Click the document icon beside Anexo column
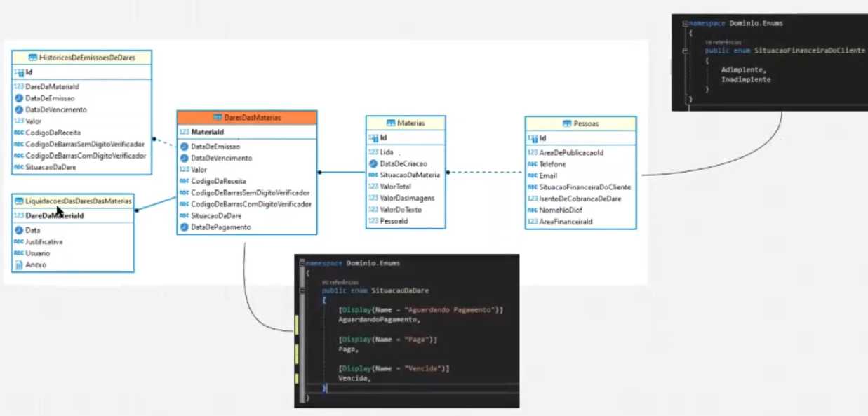This screenshot has height=416, width=868. point(19,264)
